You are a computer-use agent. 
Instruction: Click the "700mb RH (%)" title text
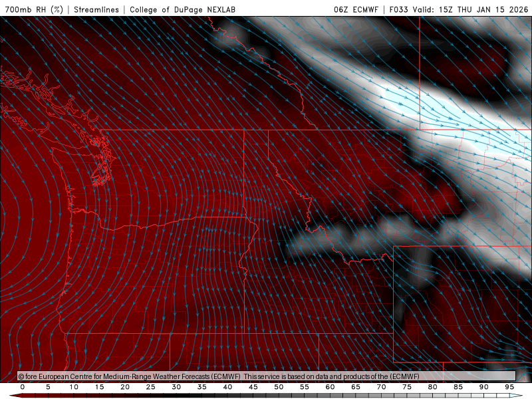pos(34,9)
